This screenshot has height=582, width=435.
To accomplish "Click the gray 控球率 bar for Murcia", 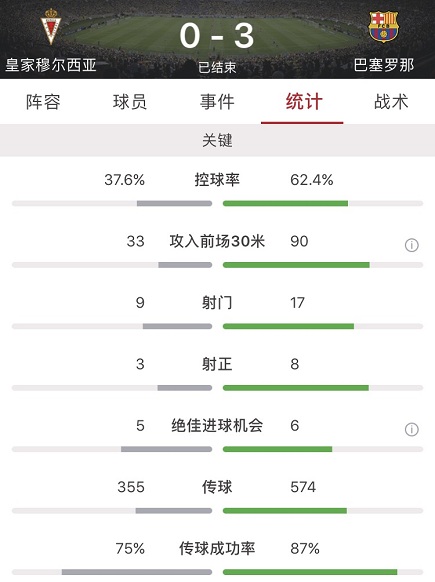I will tap(174, 203).
